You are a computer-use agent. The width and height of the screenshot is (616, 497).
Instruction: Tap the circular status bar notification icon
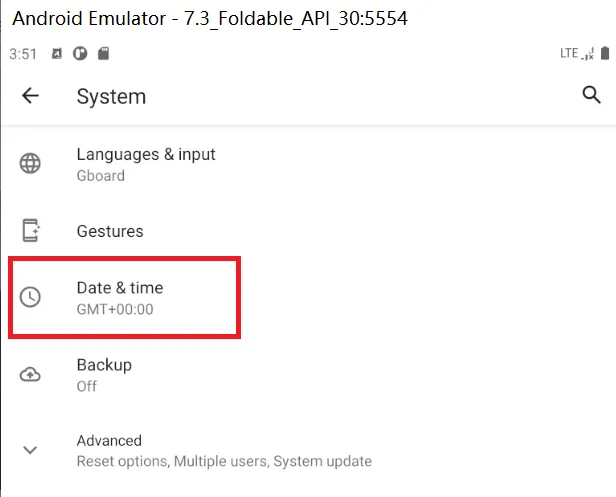point(80,53)
